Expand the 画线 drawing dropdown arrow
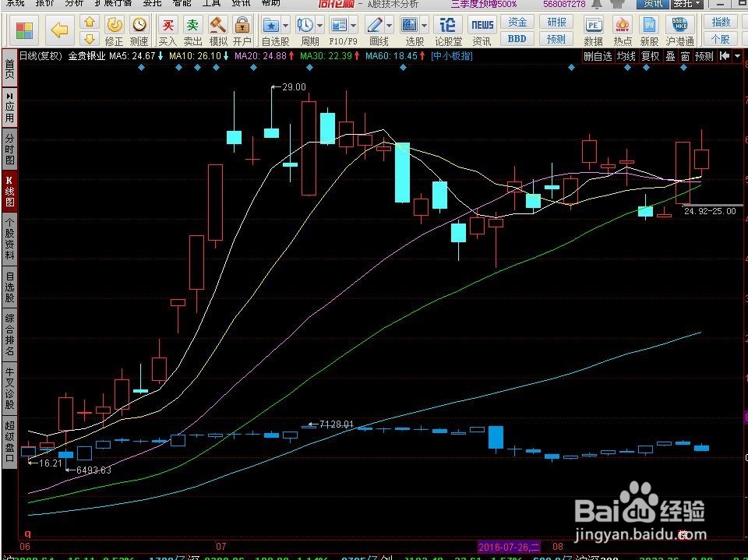Screen dimensions: 748x560 (x=390, y=25)
